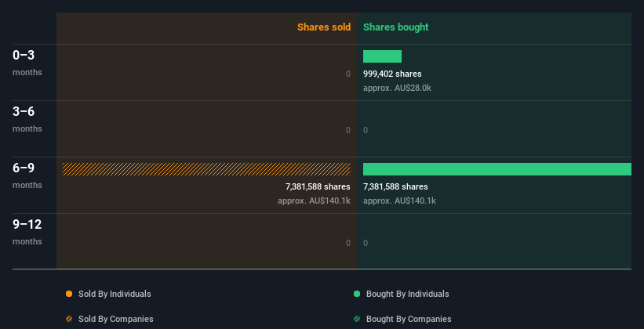Click the Bought By Companies hatched legend icon

coord(357,319)
